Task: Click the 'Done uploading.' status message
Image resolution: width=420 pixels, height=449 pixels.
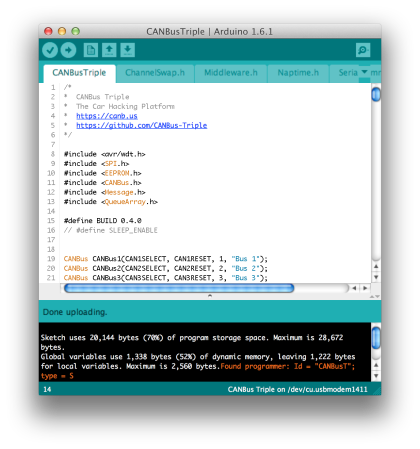Action: click(x=75, y=312)
